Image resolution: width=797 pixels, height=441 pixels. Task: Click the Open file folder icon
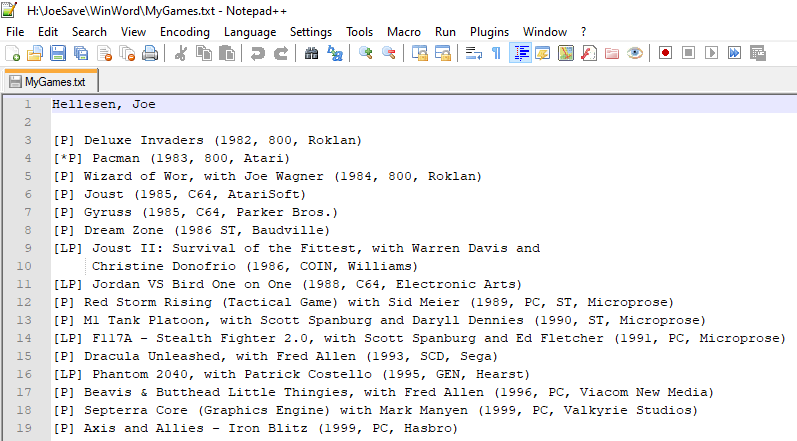pos(35,53)
